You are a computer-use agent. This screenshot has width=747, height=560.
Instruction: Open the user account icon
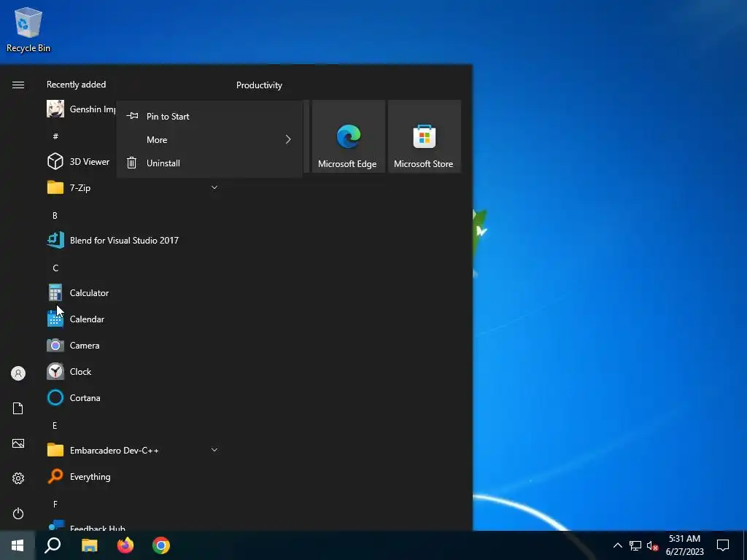18,373
